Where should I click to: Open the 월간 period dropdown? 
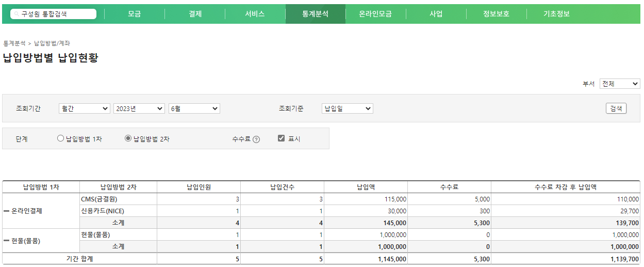(x=85, y=108)
